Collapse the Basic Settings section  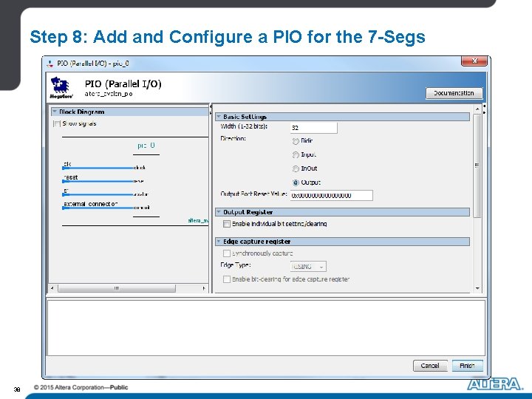(x=219, y=117)
